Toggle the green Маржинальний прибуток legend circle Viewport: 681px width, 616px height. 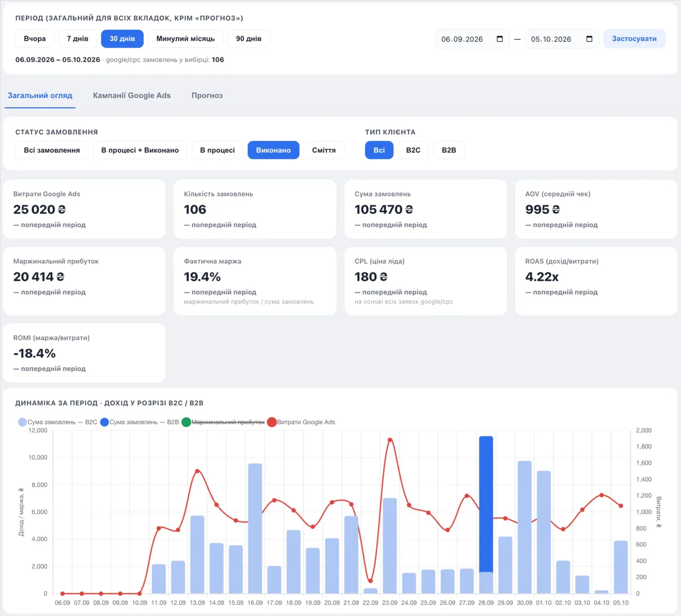point(186,422)
